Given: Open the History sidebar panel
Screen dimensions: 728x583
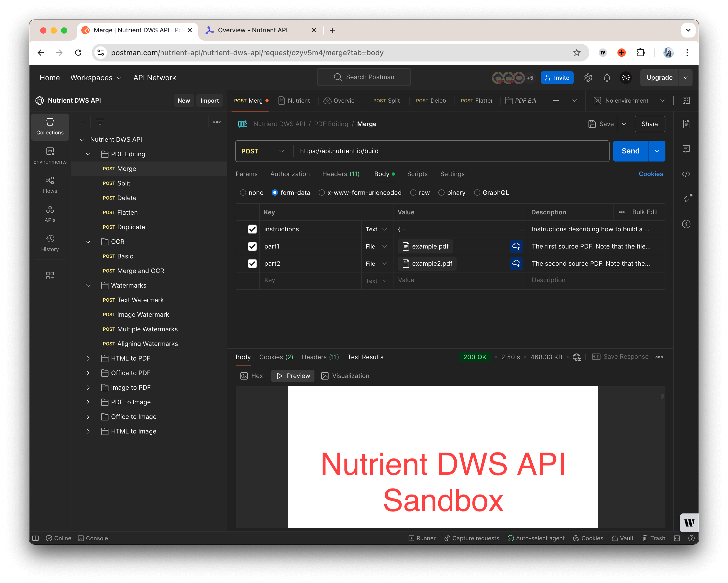Looking at the screenshot, I should pyautogui.click(x=50, y=243).
